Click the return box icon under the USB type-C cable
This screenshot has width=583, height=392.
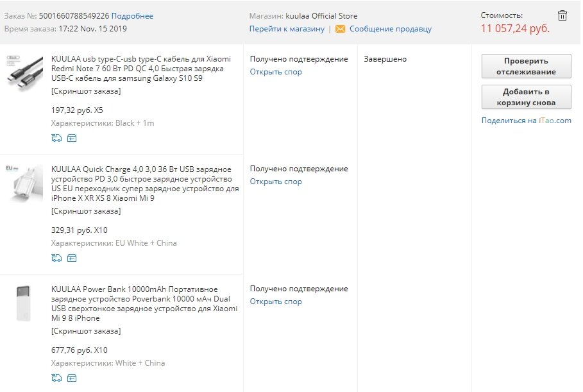(x=72, y=139)
